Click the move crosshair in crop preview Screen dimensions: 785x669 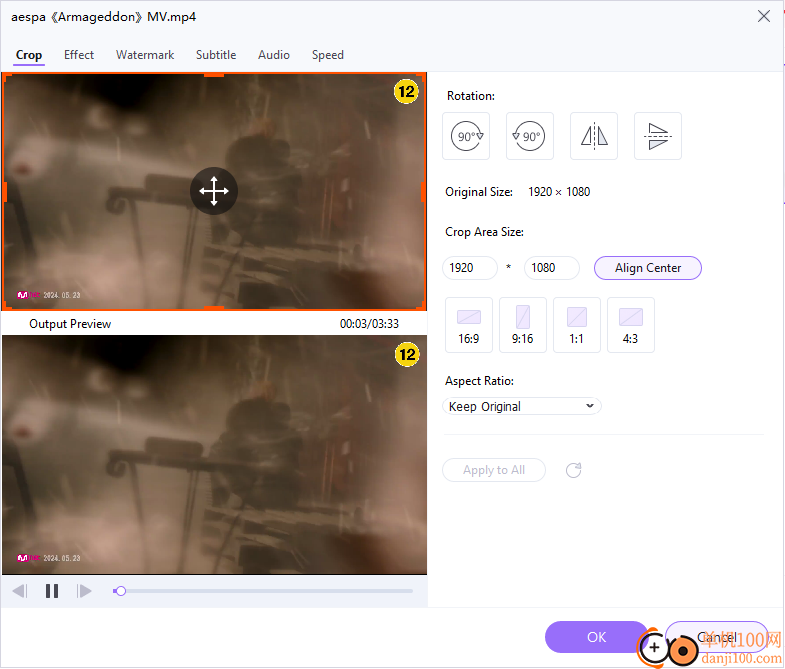[214, 191]
